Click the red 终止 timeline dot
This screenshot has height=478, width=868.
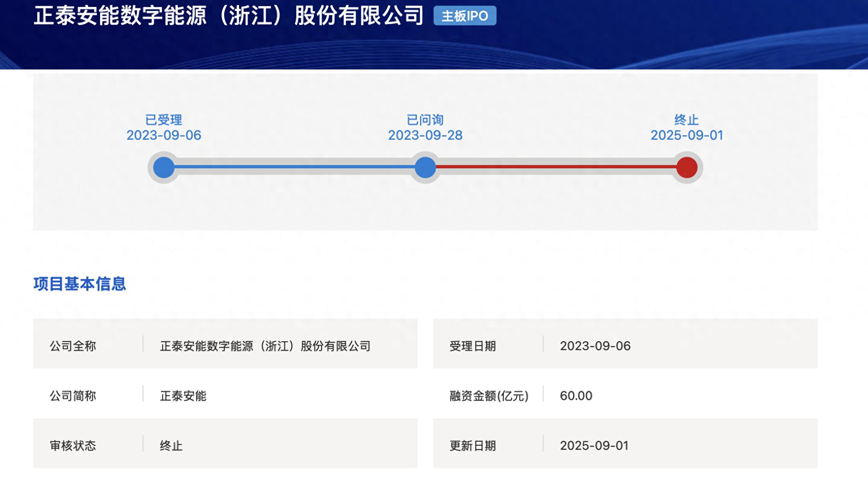click(687, 168)
